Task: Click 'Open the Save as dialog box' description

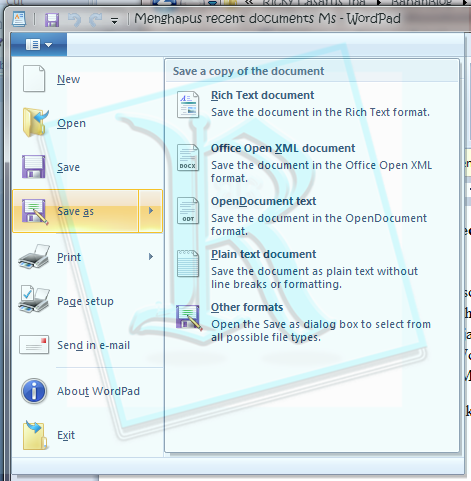Action: point(321,331)
